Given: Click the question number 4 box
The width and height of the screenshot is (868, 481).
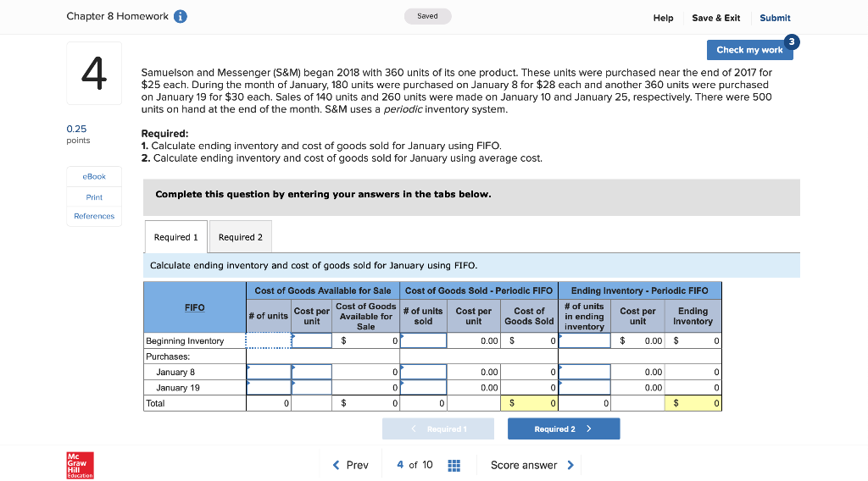Looking at the screenshot, I should pos(94,73).
